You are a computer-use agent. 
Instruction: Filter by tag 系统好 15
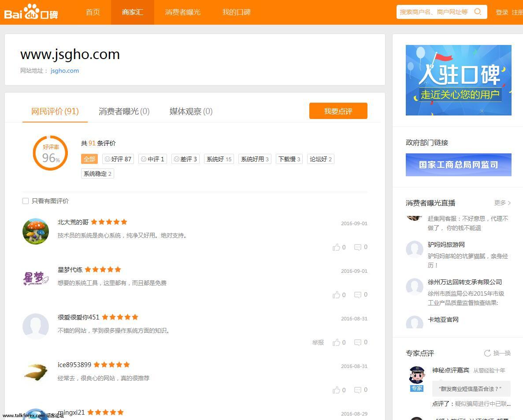pos(219,159)
